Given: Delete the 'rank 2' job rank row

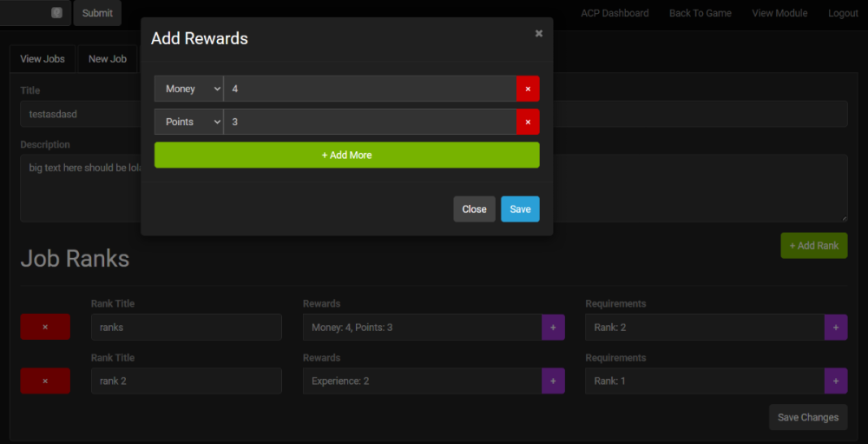Looking at the screenshot, I should tap(45, 381).
